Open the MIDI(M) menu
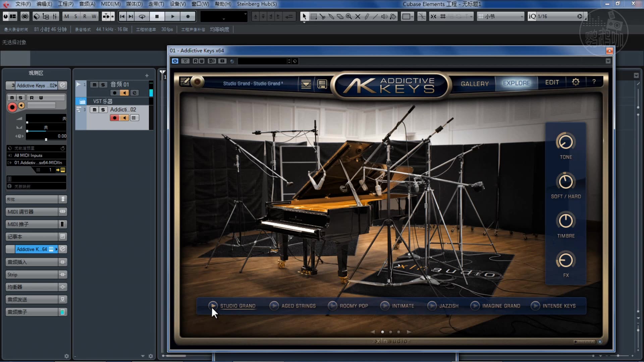Viewport: 644px width, 362px height. pyautogui.click(x=111, y=4)
